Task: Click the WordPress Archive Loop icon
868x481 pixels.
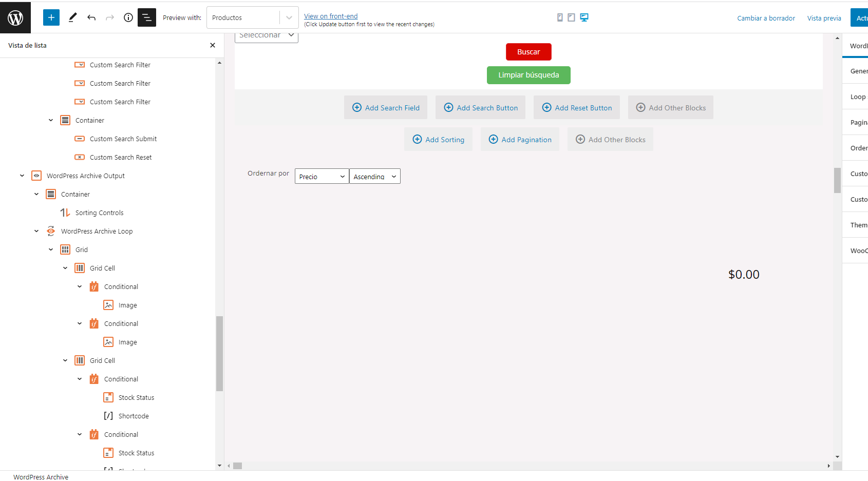Action: point(51,231)
